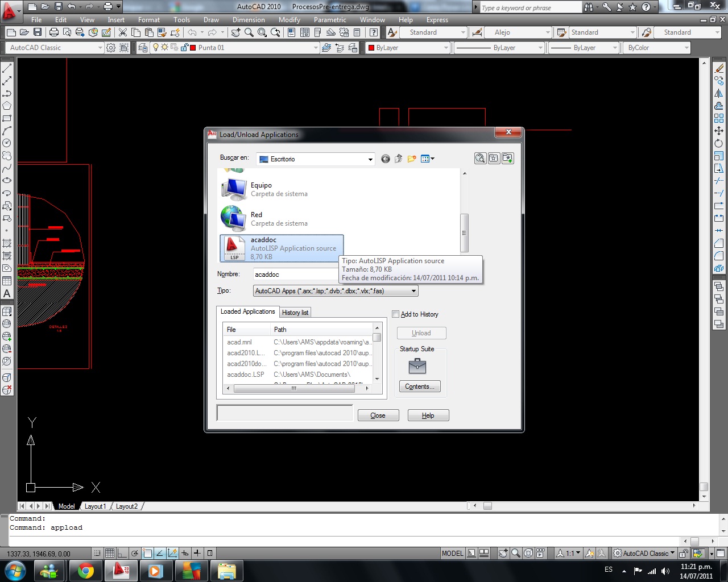Click the Save icon in the standard toolbar

[x=37, y=32]
